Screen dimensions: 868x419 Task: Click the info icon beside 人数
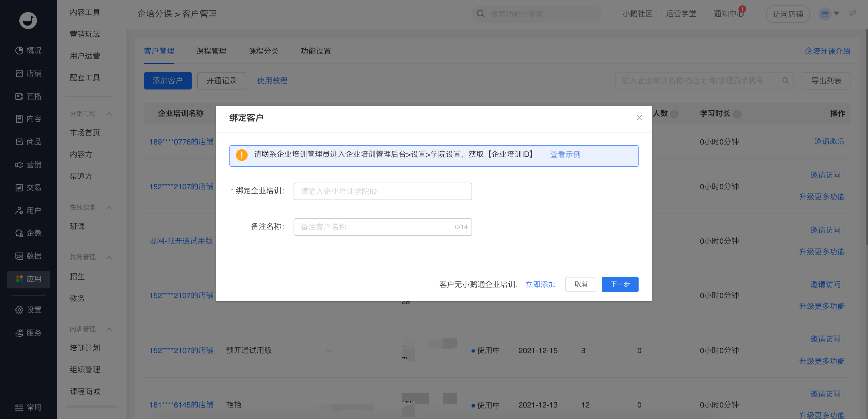click(674, 114)
